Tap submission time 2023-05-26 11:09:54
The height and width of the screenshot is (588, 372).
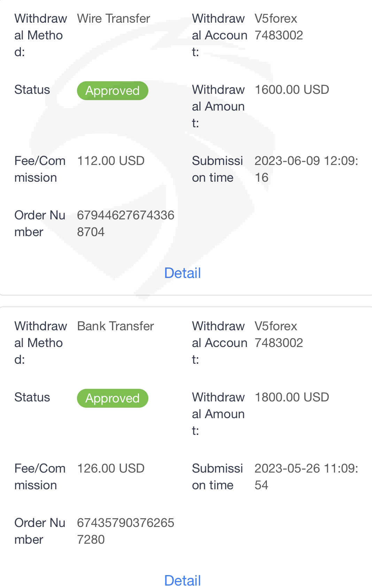(306, 477)
